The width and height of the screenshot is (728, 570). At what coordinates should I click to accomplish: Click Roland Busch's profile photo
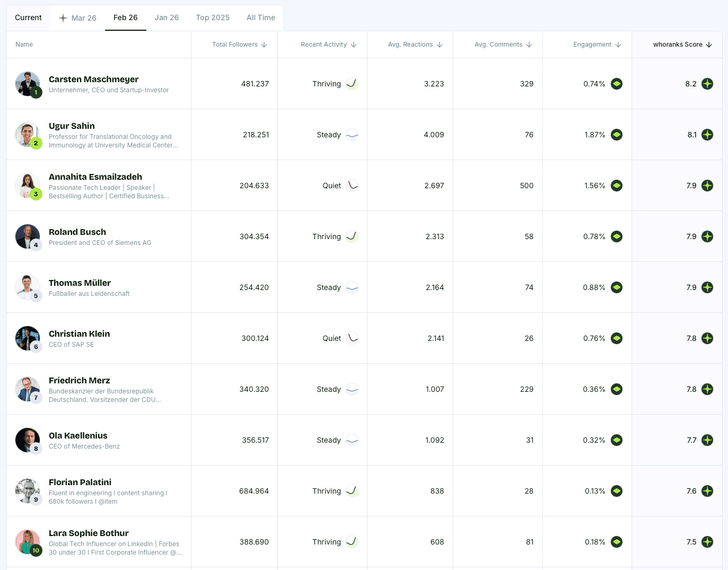tap(28, 236)
